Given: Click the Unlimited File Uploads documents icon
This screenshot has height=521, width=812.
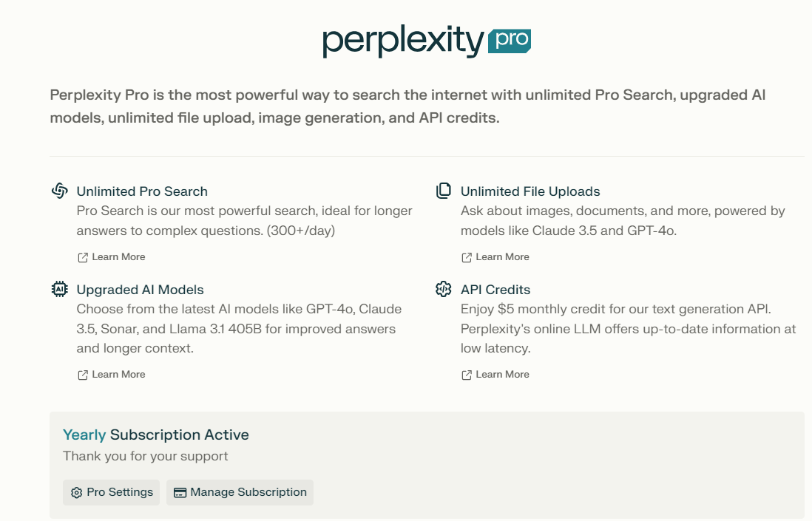Looking at the screenshot, I should pyautogui.click(x=444, y=191).
